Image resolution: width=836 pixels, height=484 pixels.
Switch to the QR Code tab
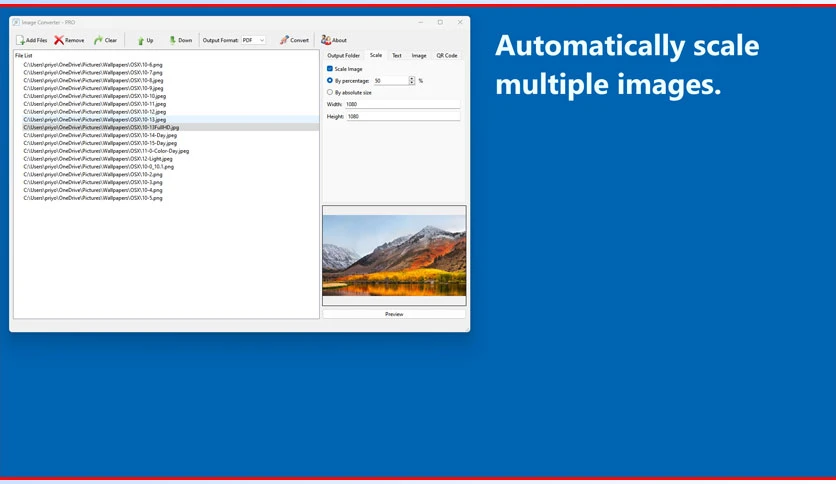click(x=447, y=55)
